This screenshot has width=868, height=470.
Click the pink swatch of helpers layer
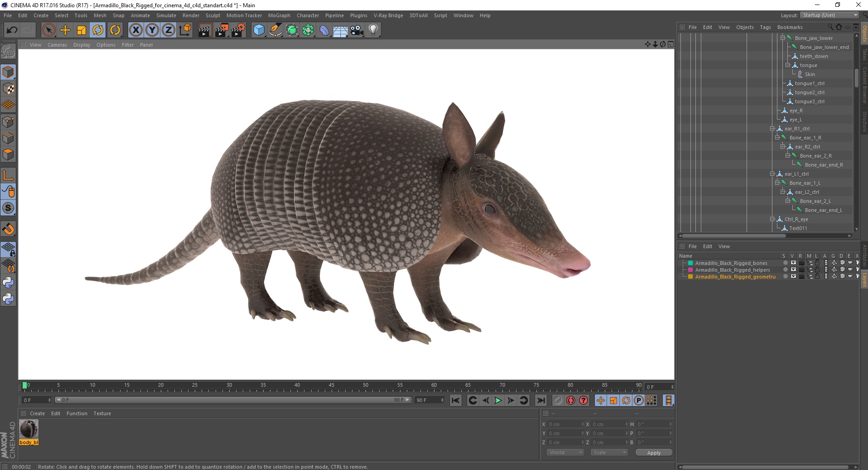point(690,270)
